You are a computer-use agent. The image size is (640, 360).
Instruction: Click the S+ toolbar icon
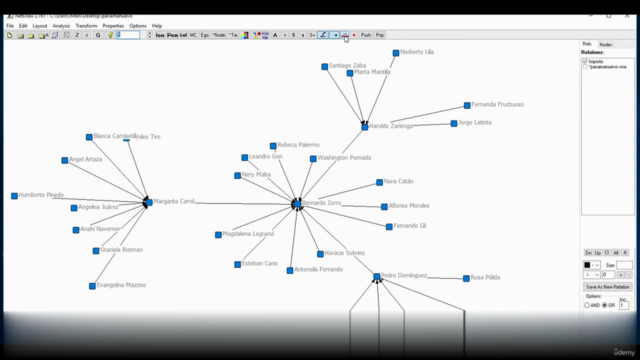coord(312,35)
